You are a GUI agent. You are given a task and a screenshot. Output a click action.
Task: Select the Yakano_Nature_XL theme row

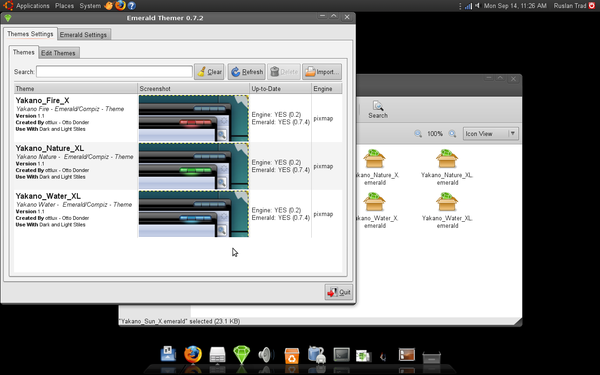(x=178, y=166)
